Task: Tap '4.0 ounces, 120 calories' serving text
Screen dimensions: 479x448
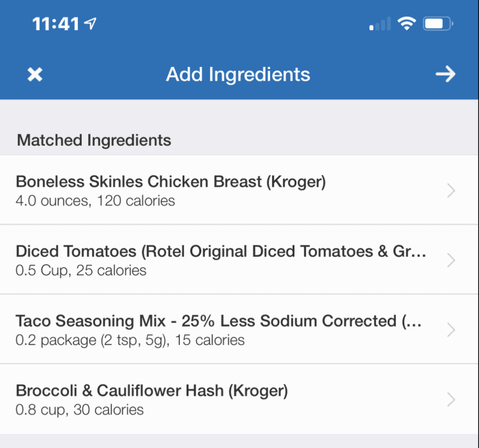Action: [95, 201]
